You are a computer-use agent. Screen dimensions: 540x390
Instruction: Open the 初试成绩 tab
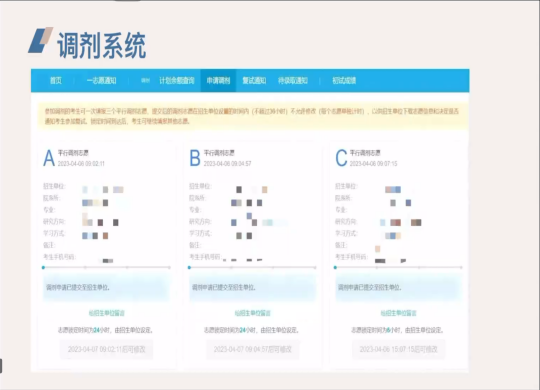(344, 81)
